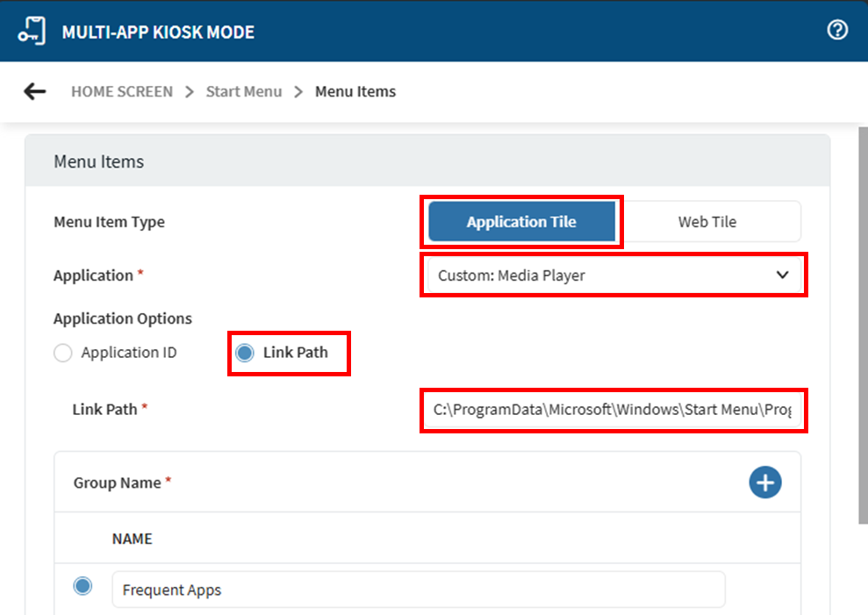Select the Link Path radio option

pos(246,353)
